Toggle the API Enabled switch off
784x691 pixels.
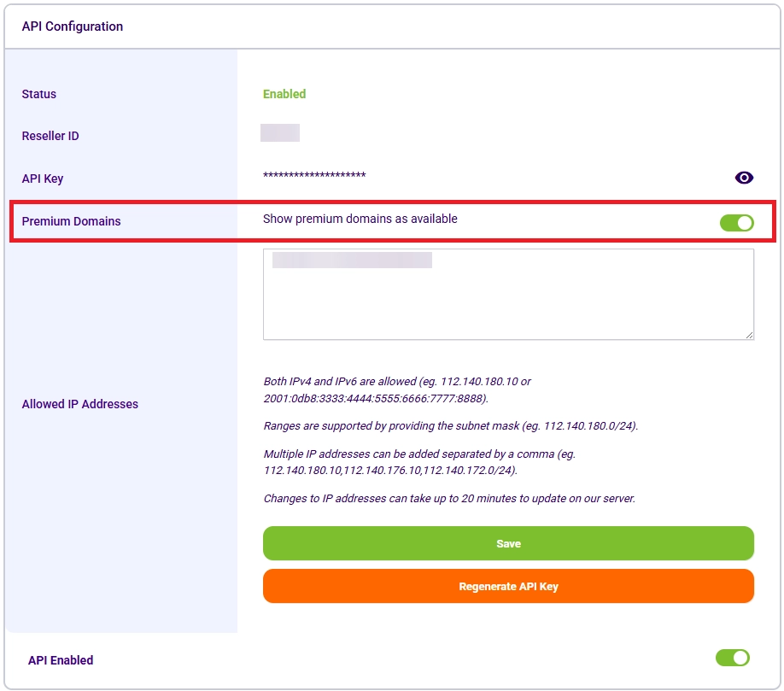732,658
